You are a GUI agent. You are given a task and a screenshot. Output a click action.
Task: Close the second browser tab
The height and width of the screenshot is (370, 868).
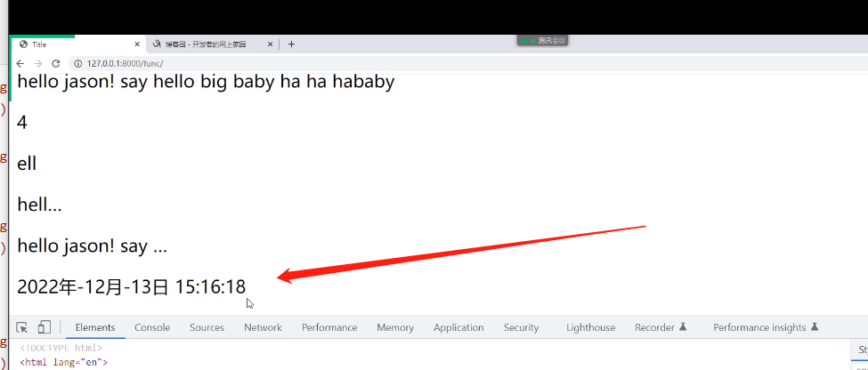click(x=270, y=44)
